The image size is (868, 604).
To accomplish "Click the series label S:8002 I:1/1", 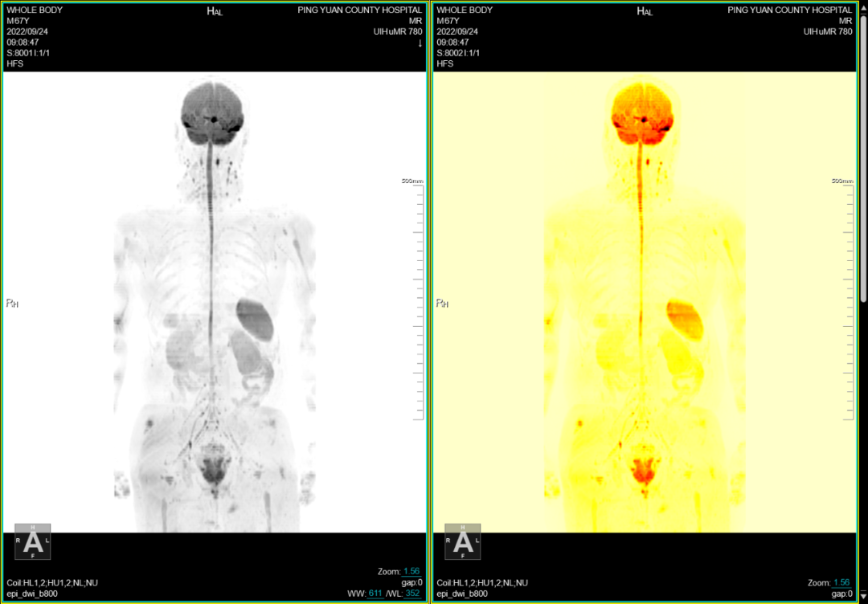I will pos(458,53).
